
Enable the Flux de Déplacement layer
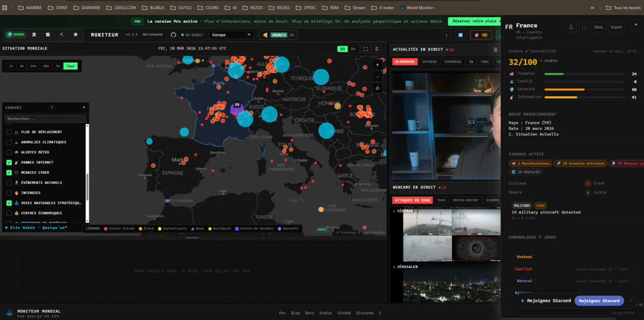click(9, 132)
